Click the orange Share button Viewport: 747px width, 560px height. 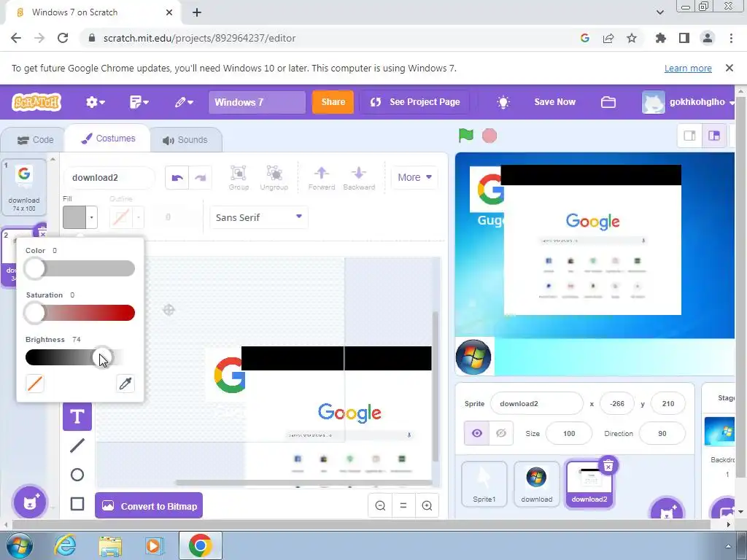(x=333, y=102)
